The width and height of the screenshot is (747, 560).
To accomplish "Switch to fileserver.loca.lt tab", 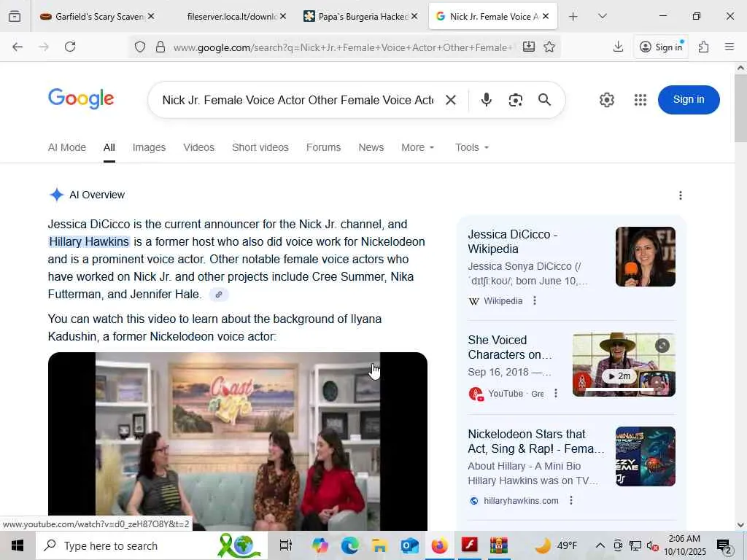I will coord(231,16).
